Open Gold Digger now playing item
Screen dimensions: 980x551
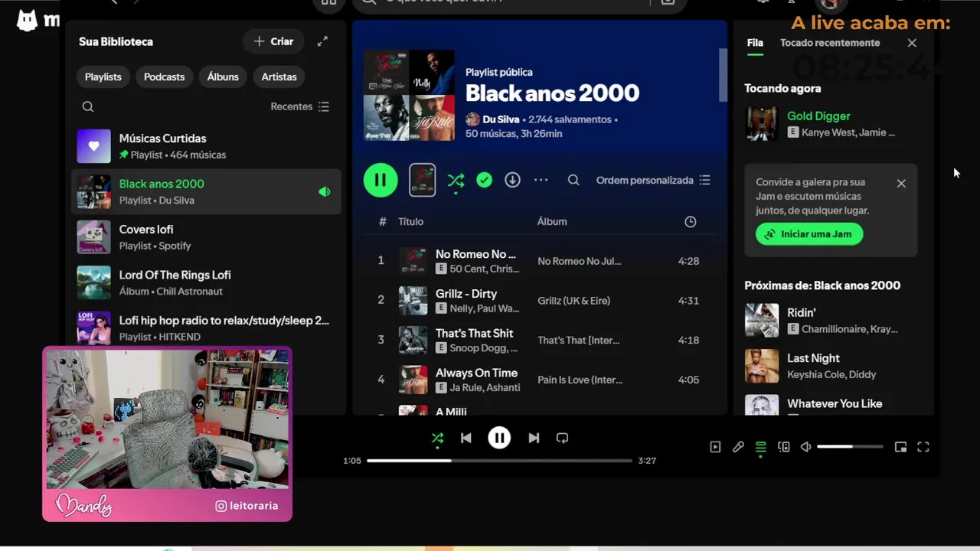(831, 124)
